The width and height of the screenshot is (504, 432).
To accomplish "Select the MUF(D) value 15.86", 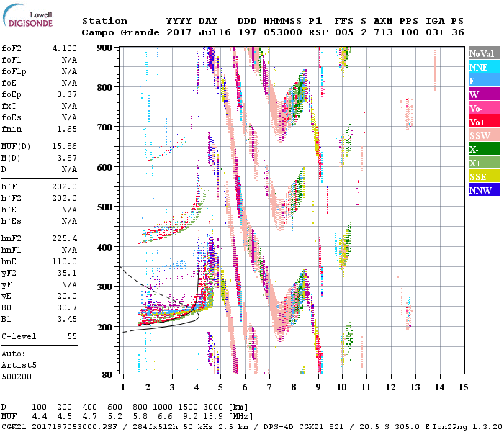I will (x=65, y=147).
